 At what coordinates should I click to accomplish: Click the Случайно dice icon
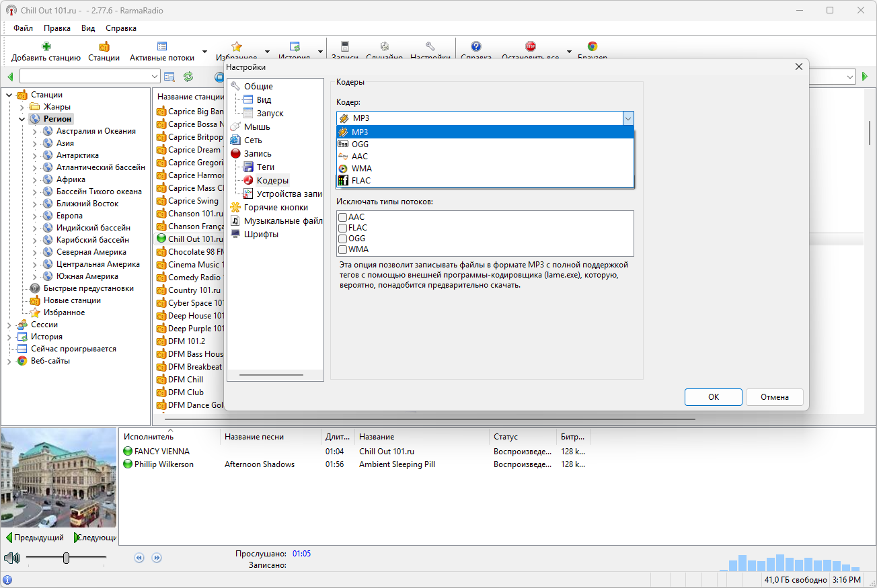click(x=384, y=46)
